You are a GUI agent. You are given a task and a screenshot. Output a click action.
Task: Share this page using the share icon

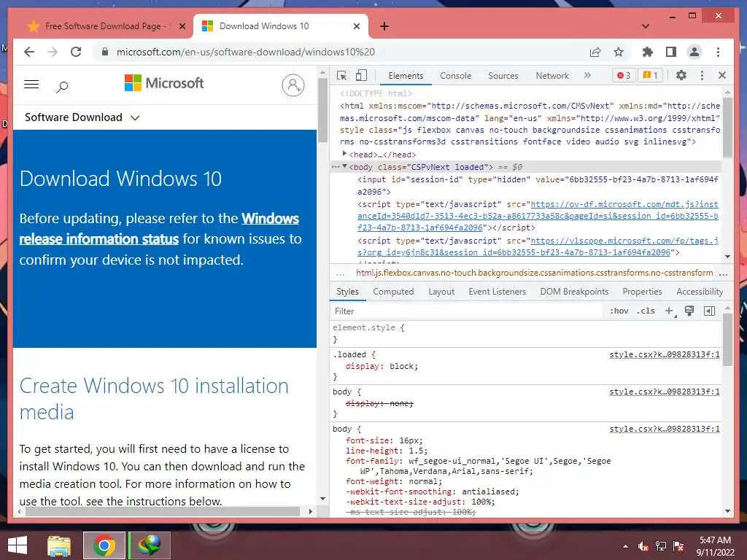pyautogui.click(x=595, y=52)
